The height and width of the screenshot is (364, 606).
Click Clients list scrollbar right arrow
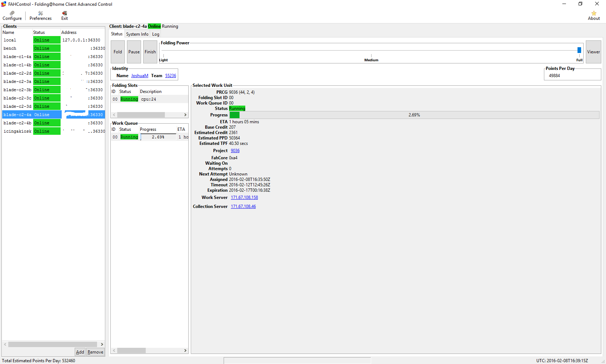pyautogui.click(x=102, y=344)
